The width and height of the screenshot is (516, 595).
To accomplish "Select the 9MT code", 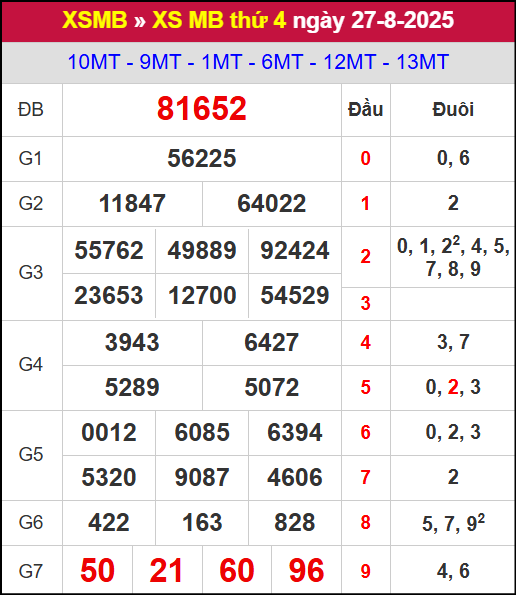I will click(160, 62).
